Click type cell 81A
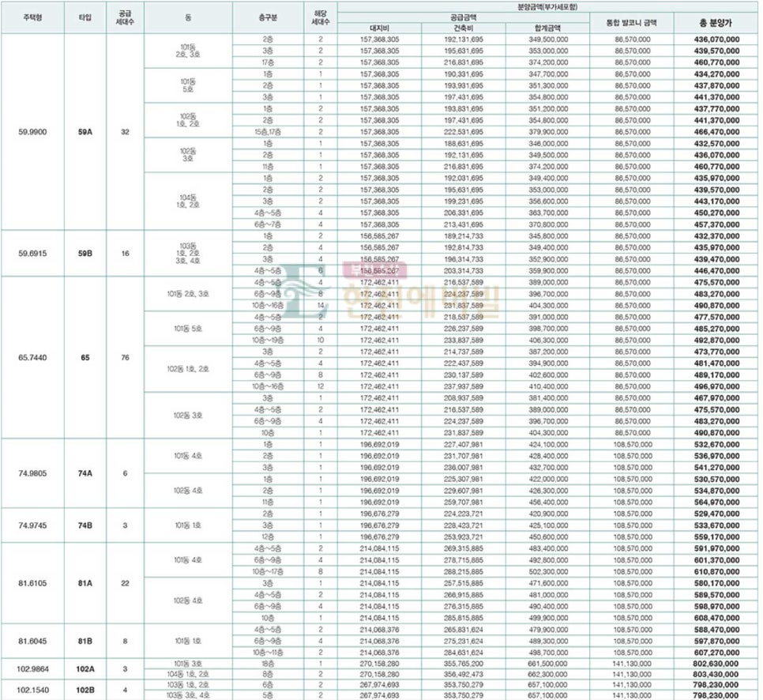Image resolution: width=763 pixels, height=700 pixels. 85,583
